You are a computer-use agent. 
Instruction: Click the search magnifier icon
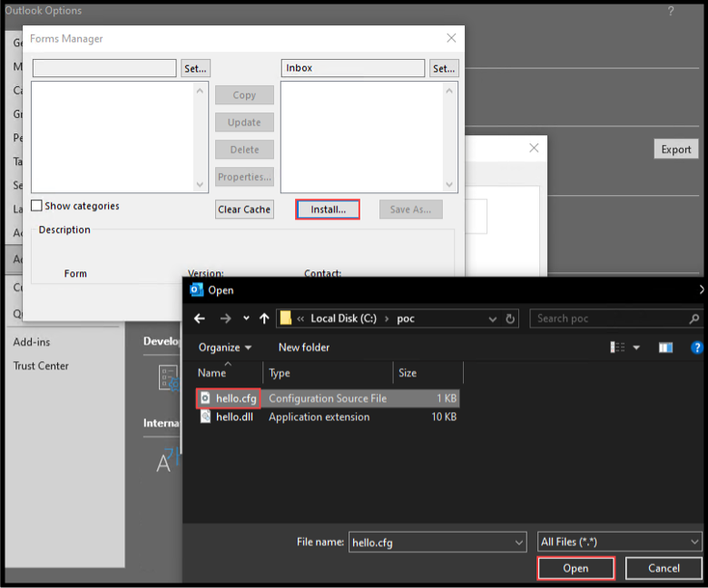694,318
